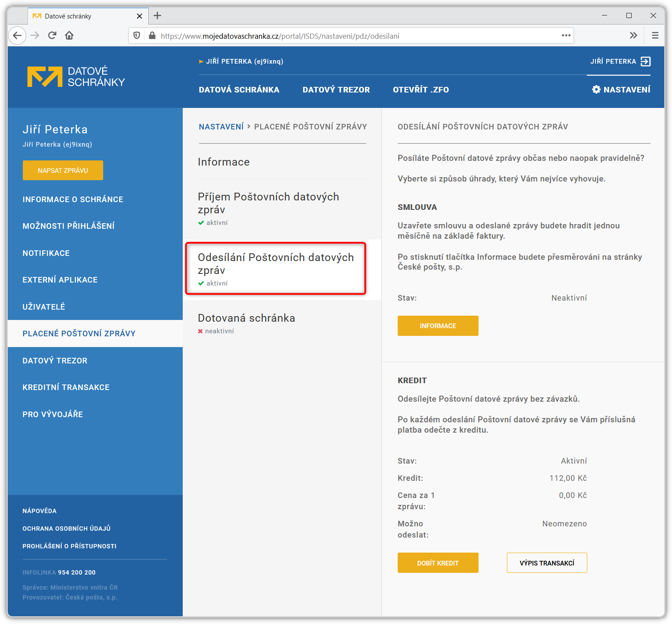Minimize the browser window
The height and width of the screenshot is (624, 672).
point(604,15)
